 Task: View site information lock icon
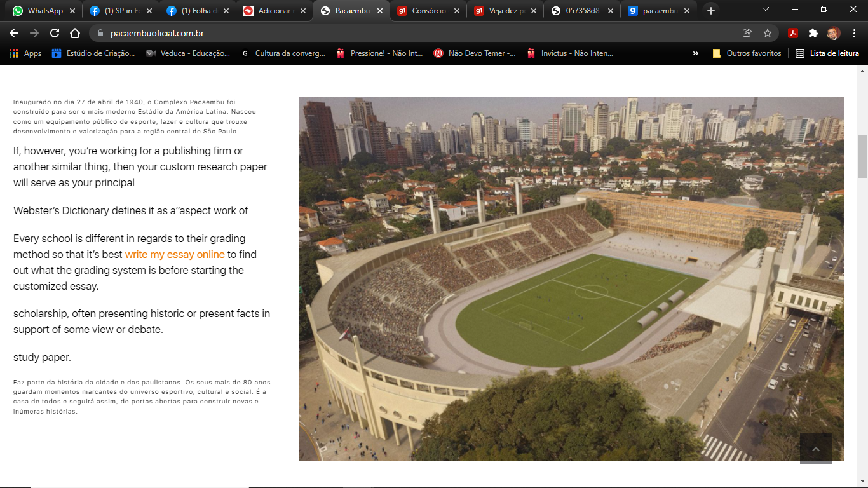(100, 33)
